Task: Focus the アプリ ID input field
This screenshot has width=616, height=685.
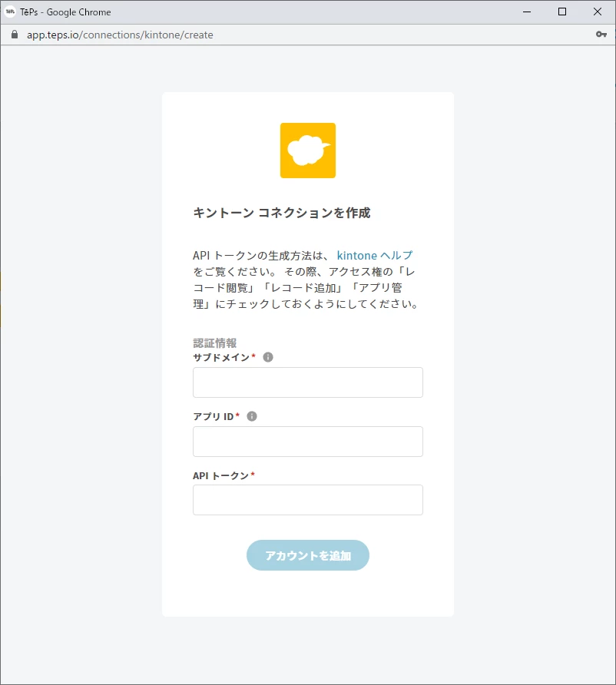Action: (x=308, y=442)
